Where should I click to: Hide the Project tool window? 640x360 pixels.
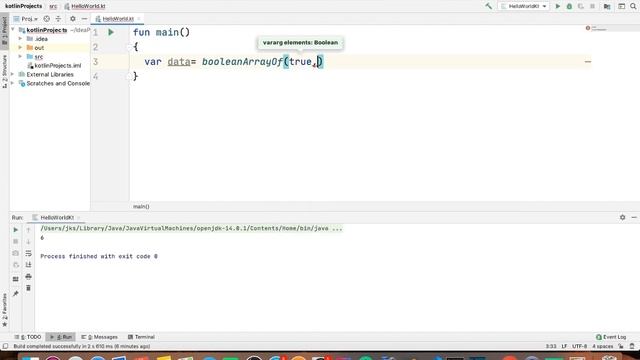pyautogui.click(x=84, y=19)
